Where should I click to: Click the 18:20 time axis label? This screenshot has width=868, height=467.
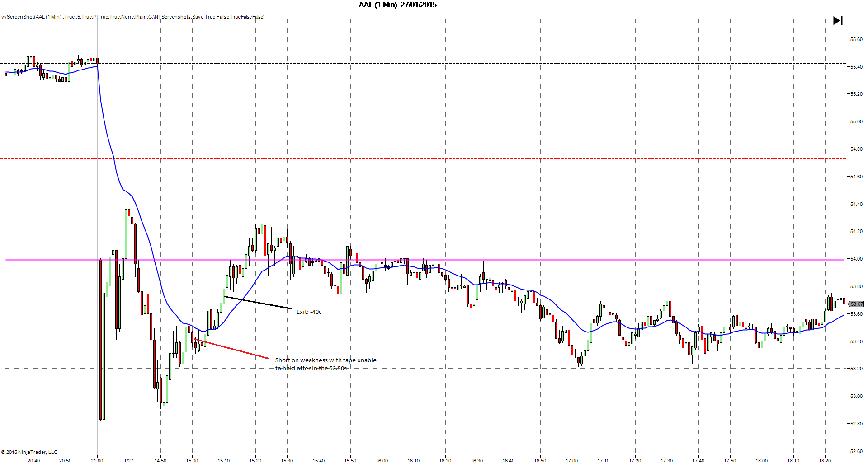coord(825,461)
